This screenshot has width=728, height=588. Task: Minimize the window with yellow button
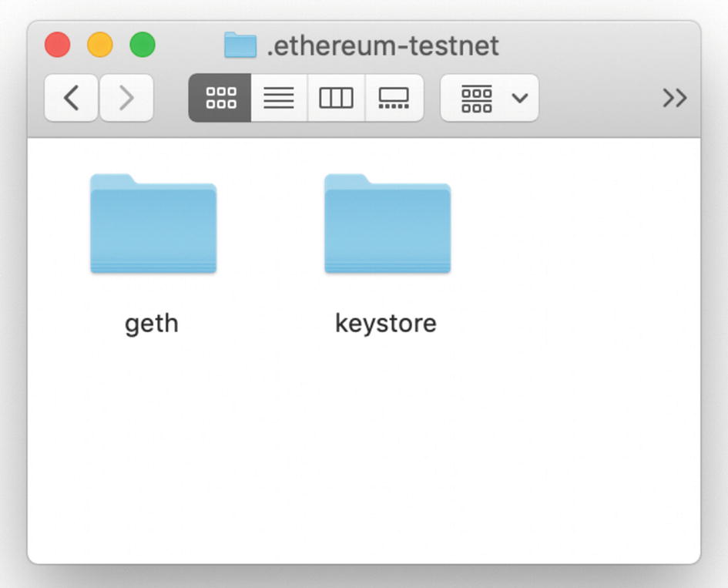100,45
